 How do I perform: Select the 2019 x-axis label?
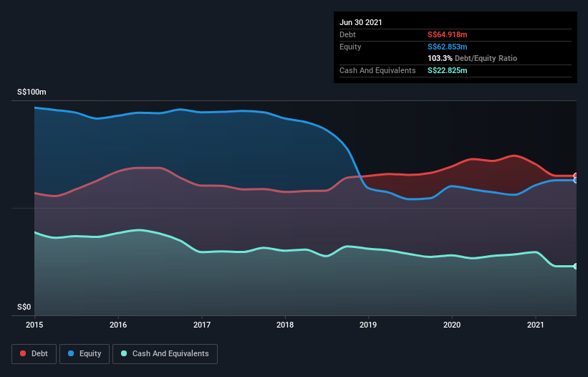click(368, 325)
